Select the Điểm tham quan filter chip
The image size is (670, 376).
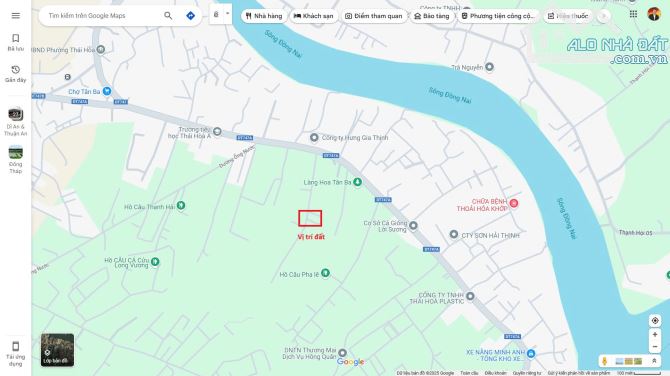pos(374,16)
